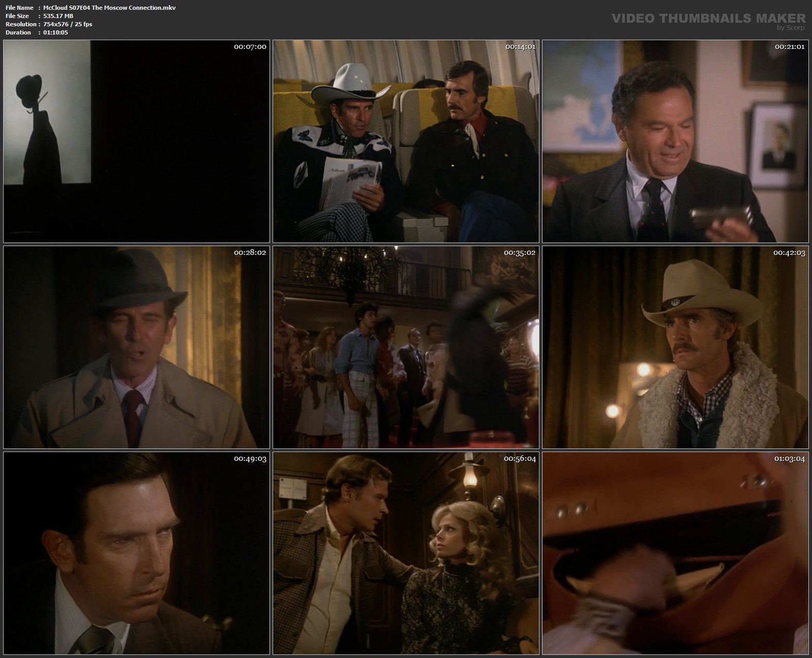Open the 00:21:01 thumbnail of man in suit
The width and height of the screenshot is (812, 658).
click(675, 141)
